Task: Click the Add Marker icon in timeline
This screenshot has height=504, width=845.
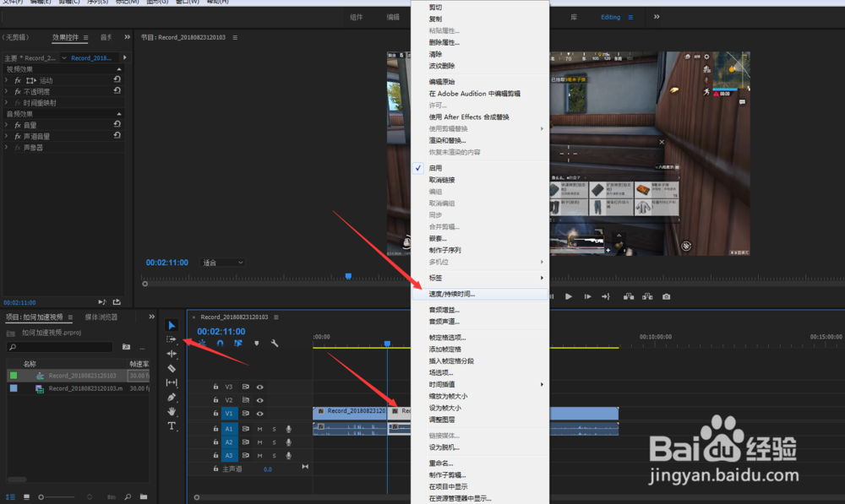Action: (257, 344)
